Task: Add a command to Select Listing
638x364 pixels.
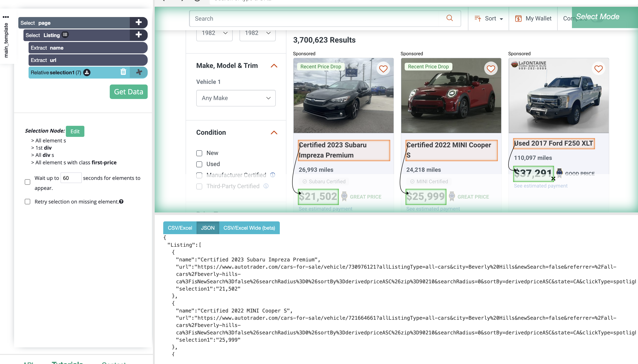Action: tap(139, 35)
